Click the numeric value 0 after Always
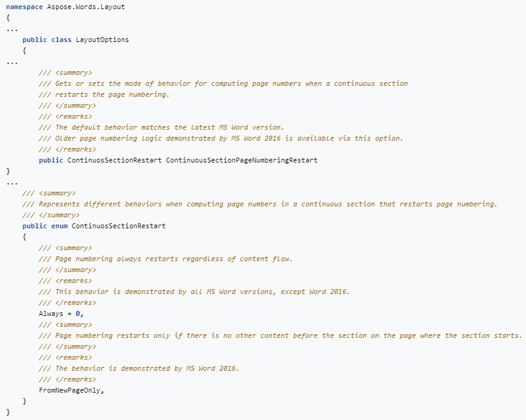The width and height of the screenshot is (526, 420). click(77, 313)
